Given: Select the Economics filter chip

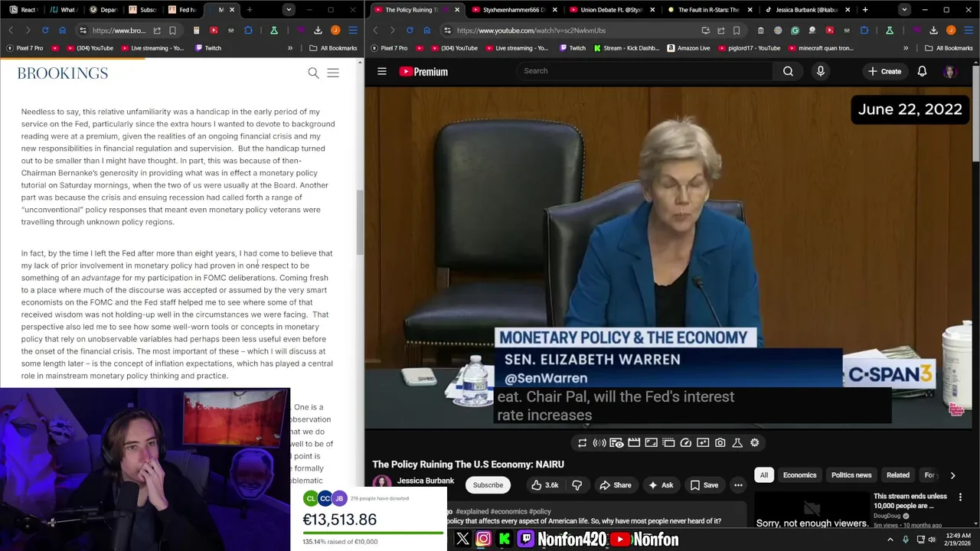Looking at the screenshot, I should pos(799,475).
